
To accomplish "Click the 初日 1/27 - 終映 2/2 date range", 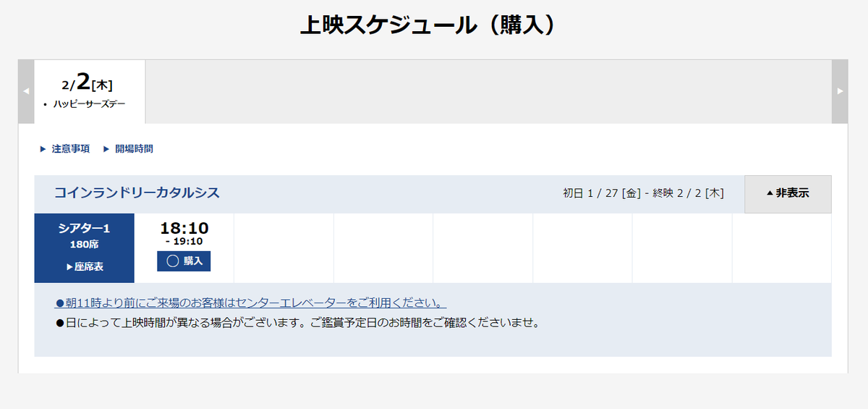I will [644, 194].
